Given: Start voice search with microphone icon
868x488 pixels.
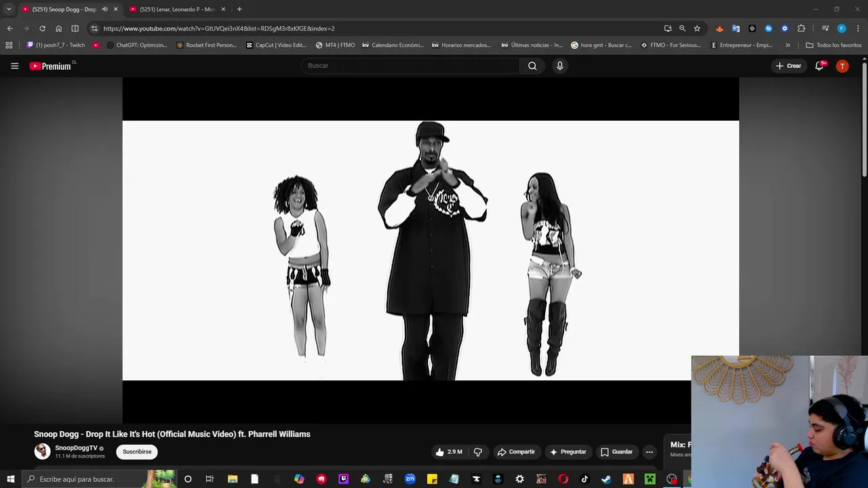Looking at the screenshot, I should click(x=559, y=66).
